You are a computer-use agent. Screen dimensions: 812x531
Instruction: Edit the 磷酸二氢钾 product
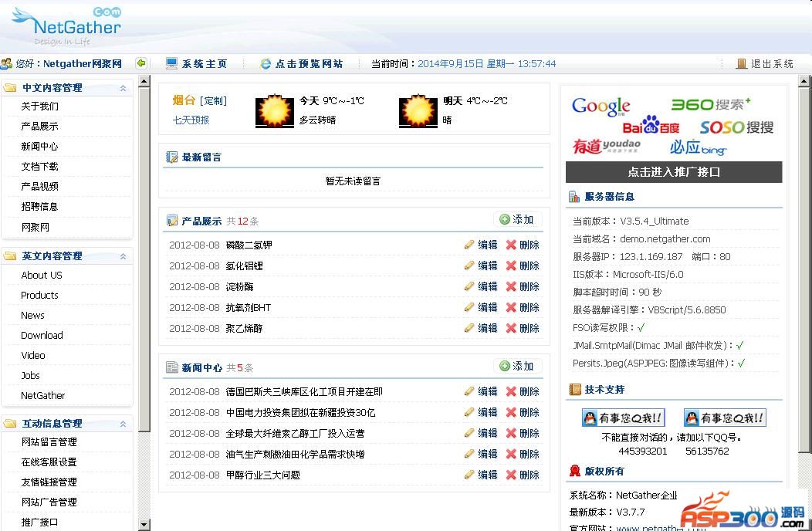481,245
